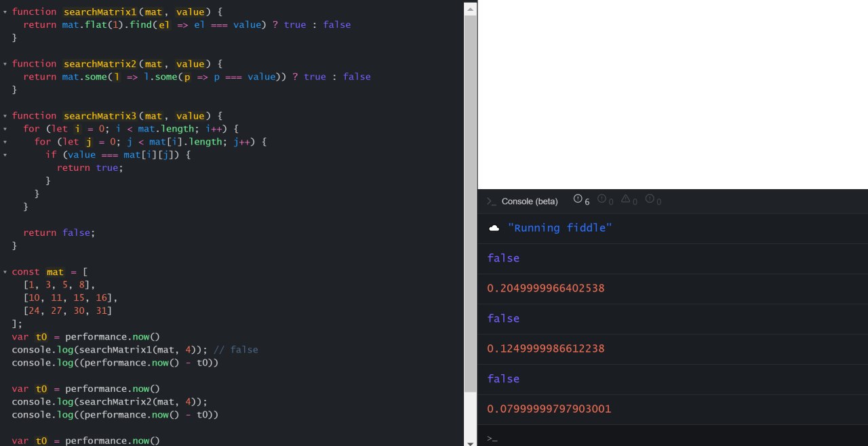Open the Console (beta) panel label
The height and width of the screenshot is (446, 868).
point(530,201)
